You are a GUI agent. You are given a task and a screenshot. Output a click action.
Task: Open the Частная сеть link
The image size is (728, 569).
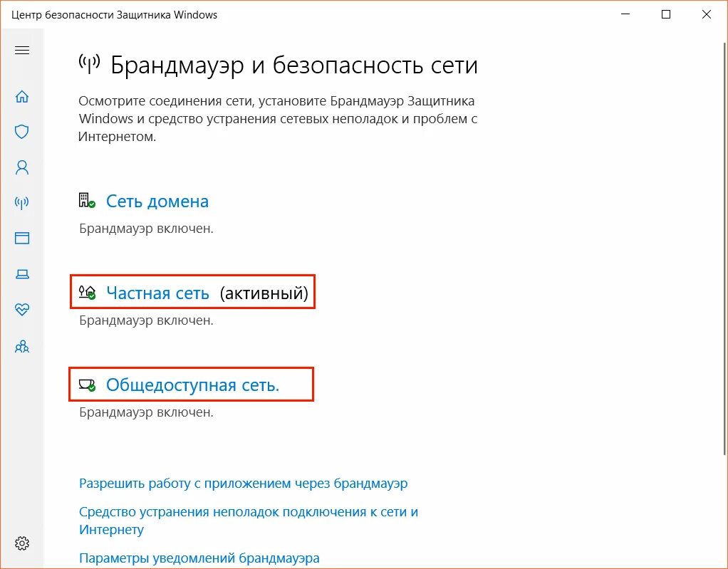point(158,293)
